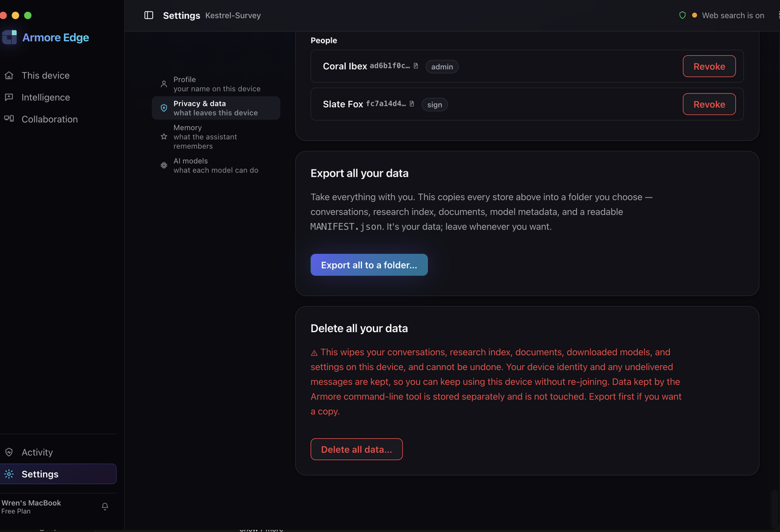Click the admin badge next to Coral Ibex
Image resolution: width=780 pixels, height=532 pixels.
442,67
